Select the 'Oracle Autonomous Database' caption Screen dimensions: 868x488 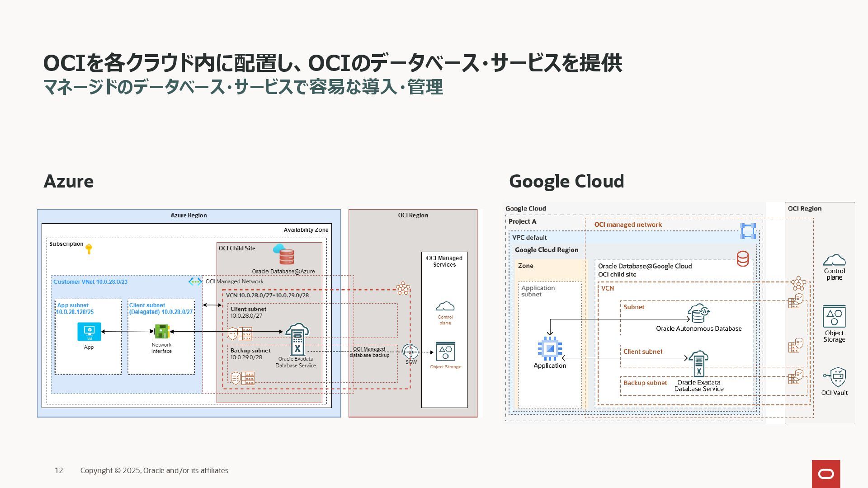tap(699, 328)
